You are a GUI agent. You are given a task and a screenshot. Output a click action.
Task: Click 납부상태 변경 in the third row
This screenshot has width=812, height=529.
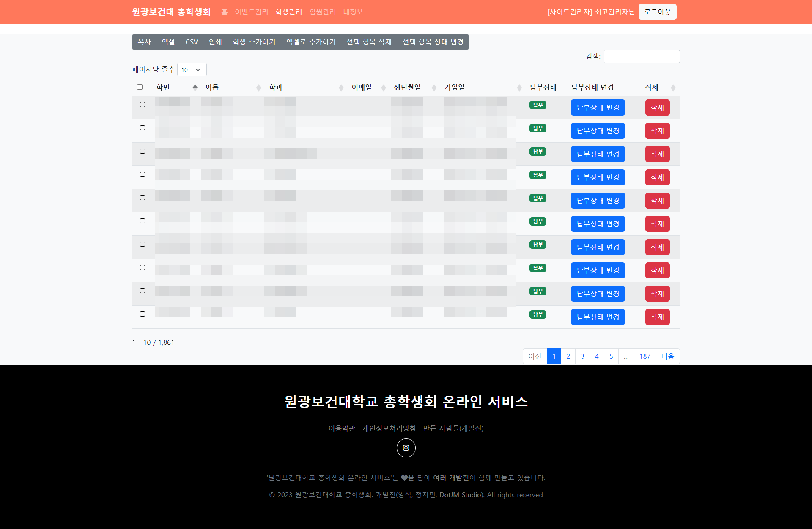[598, 154]
